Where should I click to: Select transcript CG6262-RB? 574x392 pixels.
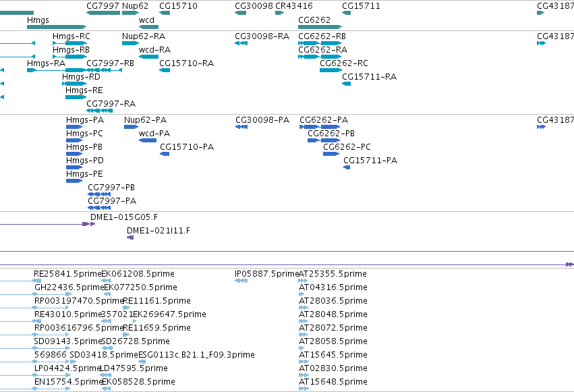[x=320, y=43]
